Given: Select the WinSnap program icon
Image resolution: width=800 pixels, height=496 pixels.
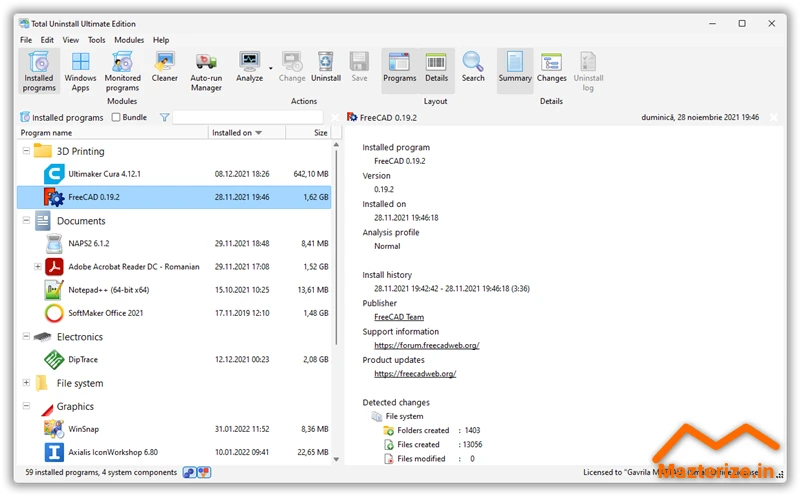Looking at the screenshot, I should [54, 429].
